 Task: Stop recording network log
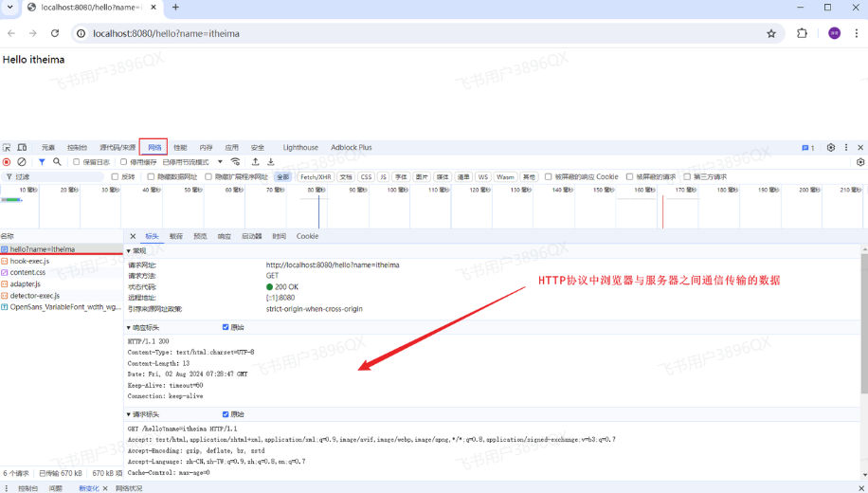coord(7,162)
